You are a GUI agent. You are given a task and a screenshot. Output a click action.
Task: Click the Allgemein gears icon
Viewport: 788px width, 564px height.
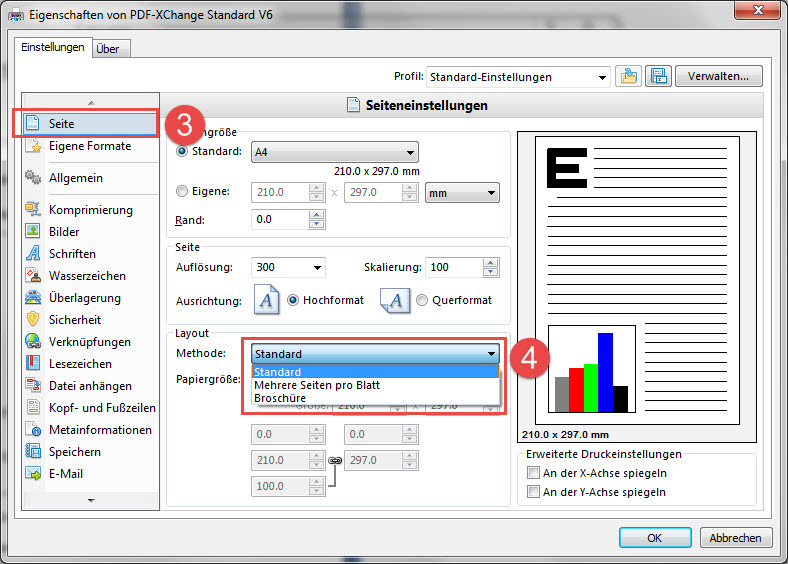(x=33, y=177)
